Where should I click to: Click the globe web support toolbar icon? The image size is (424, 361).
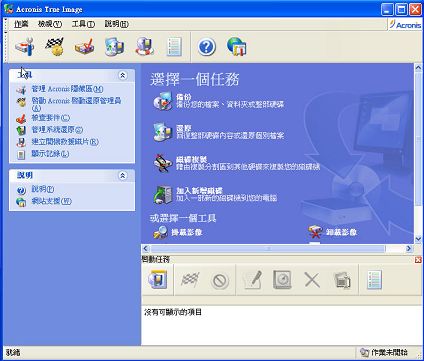click(237, 46)
